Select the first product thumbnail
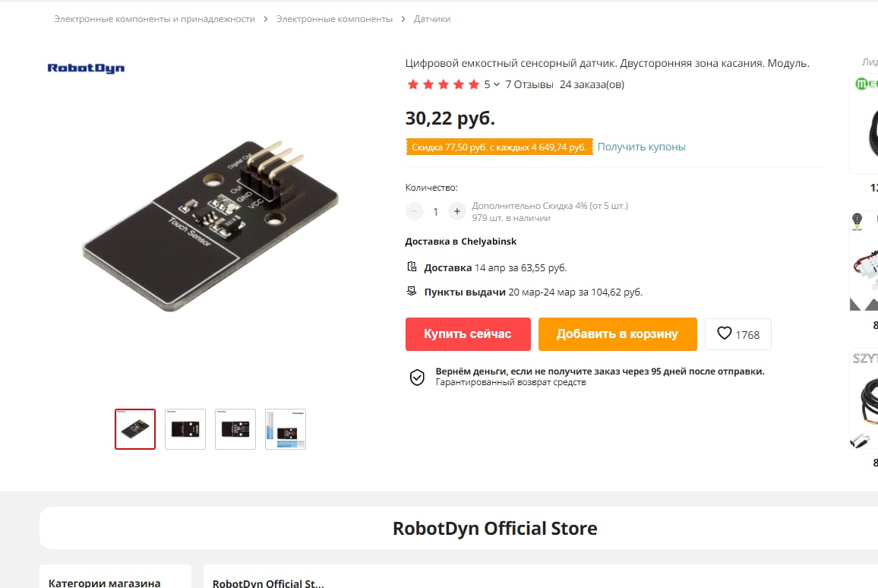878x588 pixels. point(135,429)
